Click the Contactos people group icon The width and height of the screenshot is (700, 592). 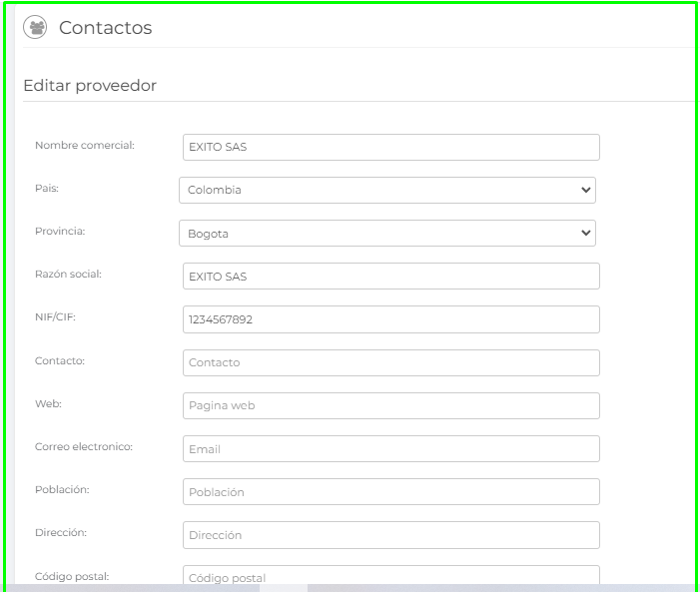click(x=35, y=28)
